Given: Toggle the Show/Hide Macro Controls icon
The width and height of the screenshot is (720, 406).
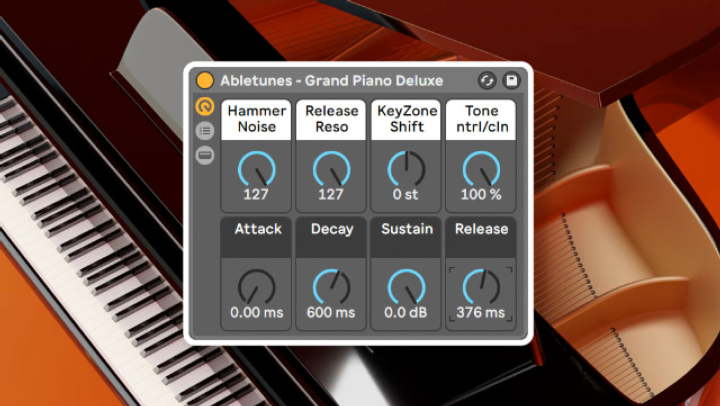Looking at the screenshot, I should (205, 107).
